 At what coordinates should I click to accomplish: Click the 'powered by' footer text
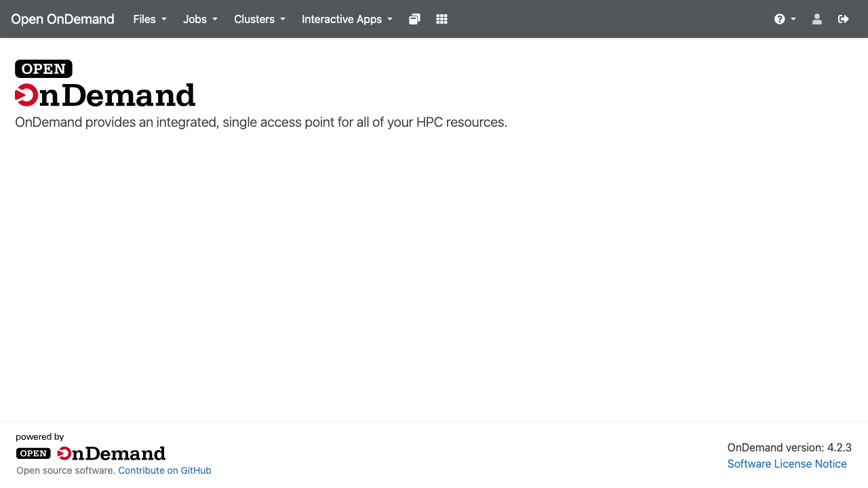40,437
